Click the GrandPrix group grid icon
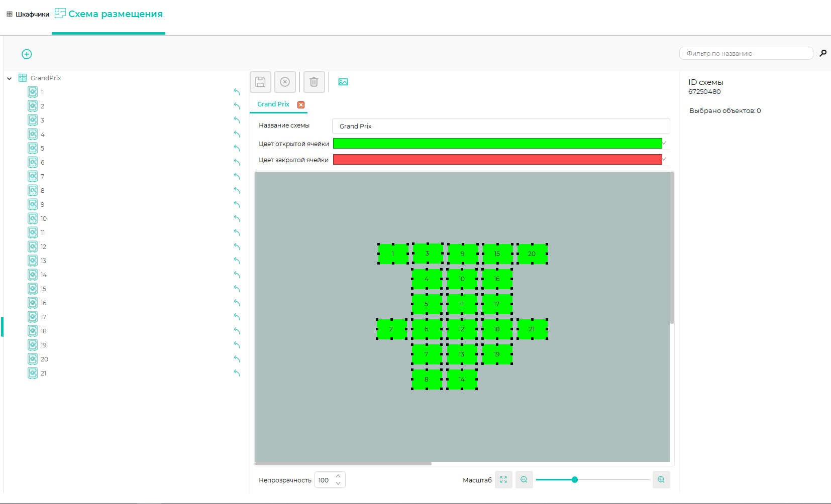Screen dimensions: 831x504 click(23, 78)
